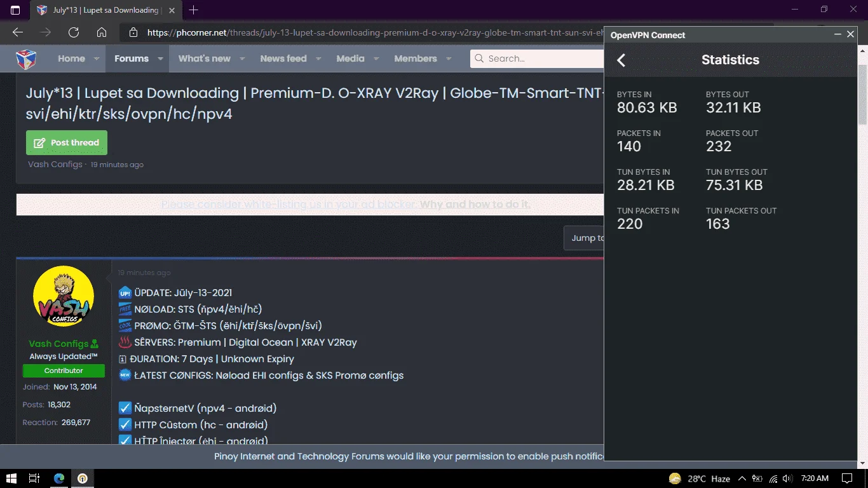
Task: Expand the What's new dropdown arrow
Action: coord(242,58)
